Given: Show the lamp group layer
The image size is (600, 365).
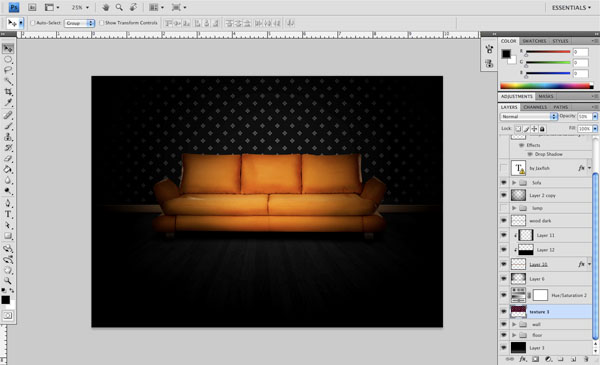Looking at the screenshot, I should 504,208.
